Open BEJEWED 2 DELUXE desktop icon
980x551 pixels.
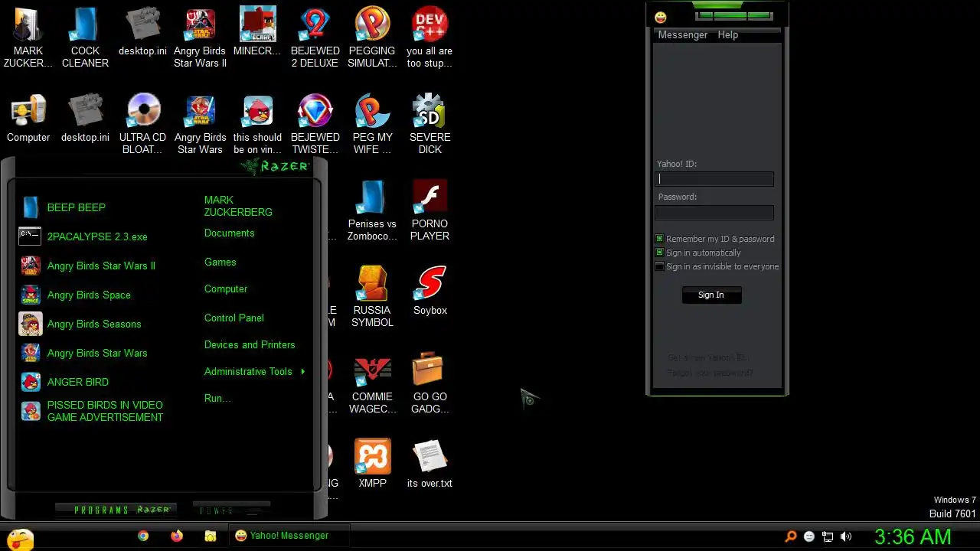click(315, 38)
